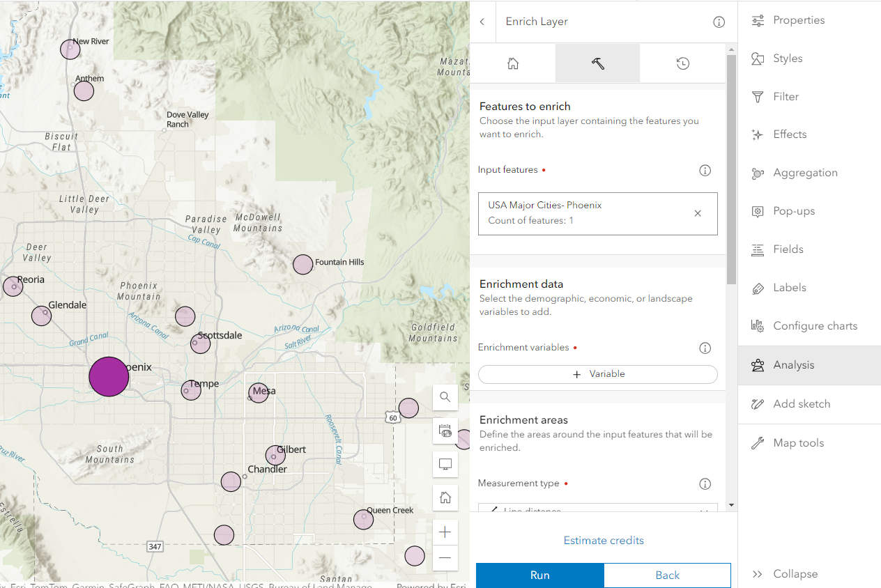This screenshot has height=588, width=881.
Task: Go back using the panel back chevron
Action: (x=482, y=22)
